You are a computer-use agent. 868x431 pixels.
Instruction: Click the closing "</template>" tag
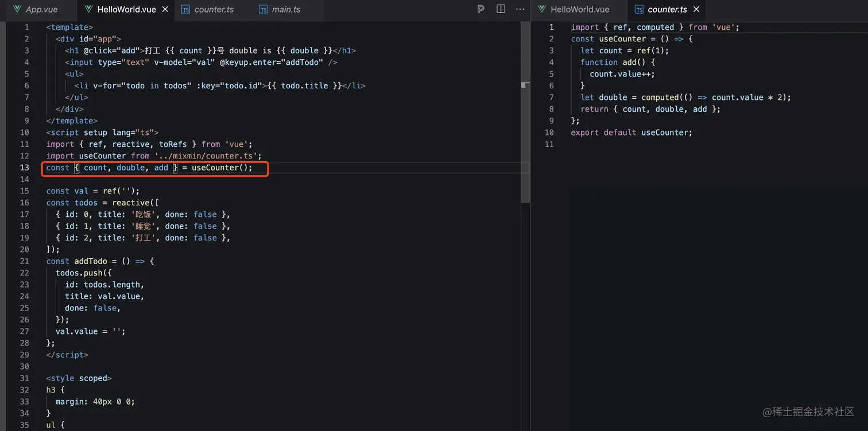[x=72, y=121]
